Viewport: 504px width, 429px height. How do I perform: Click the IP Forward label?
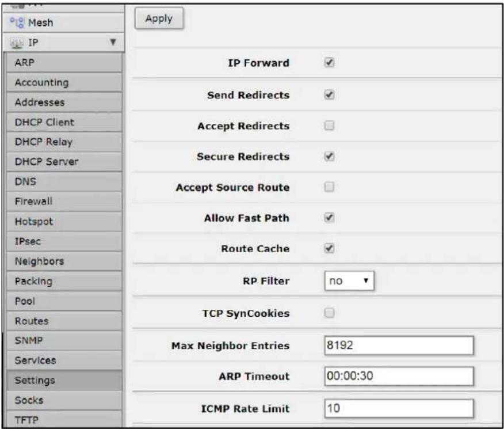click(259, 63)
